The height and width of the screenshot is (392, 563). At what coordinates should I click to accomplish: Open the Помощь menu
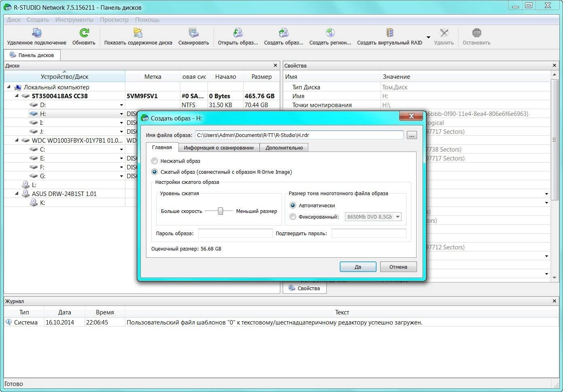pyautogui.click(x=147, y=19)
